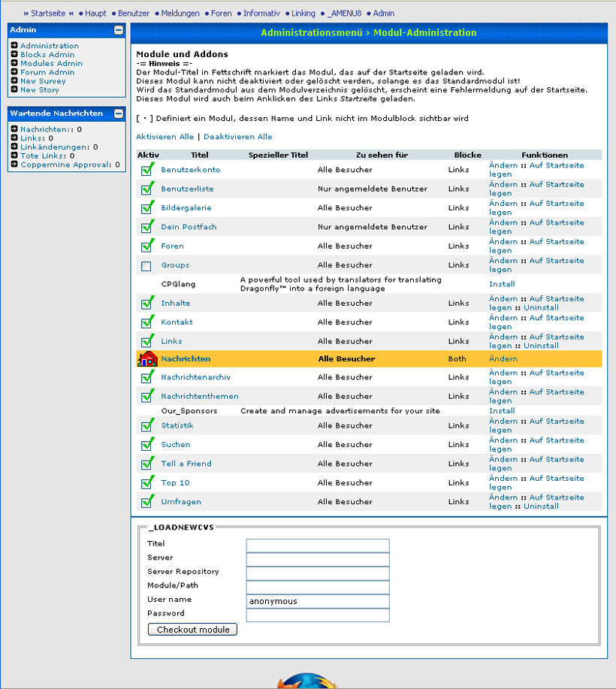Open the Modules Admin sidebar link
Screen dimensions: 616x689
[51, 63]
